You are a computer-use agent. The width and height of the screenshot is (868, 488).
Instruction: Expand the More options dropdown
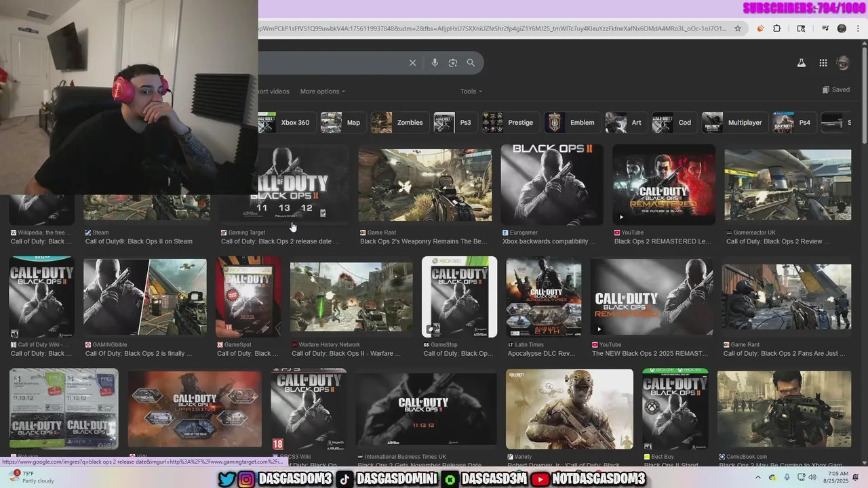pos(322,91)
